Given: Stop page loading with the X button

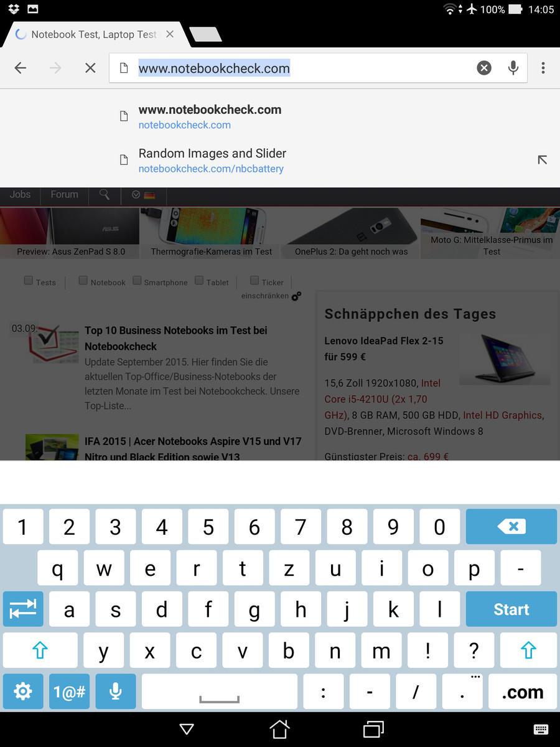Looking at the screenshot, I should coord(90,68).
